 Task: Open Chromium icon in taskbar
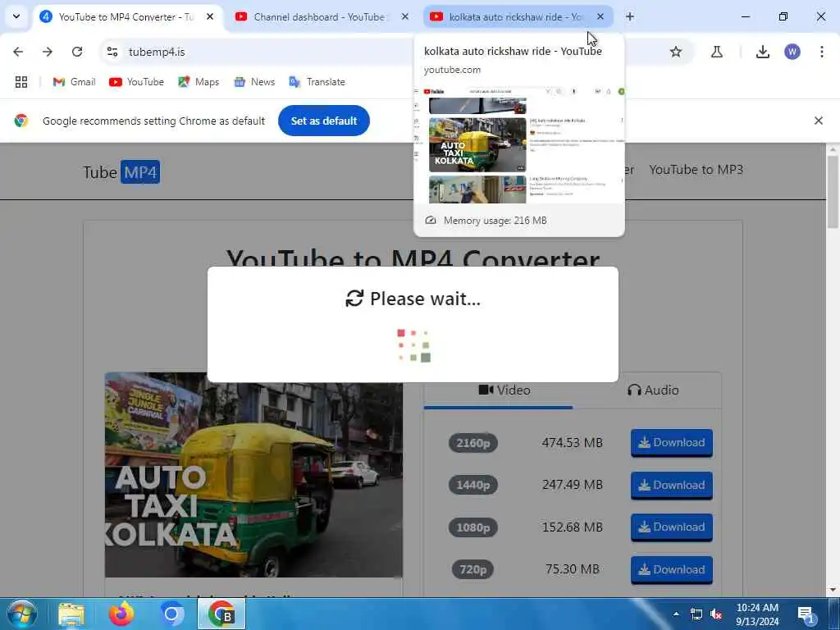point(171,614)
